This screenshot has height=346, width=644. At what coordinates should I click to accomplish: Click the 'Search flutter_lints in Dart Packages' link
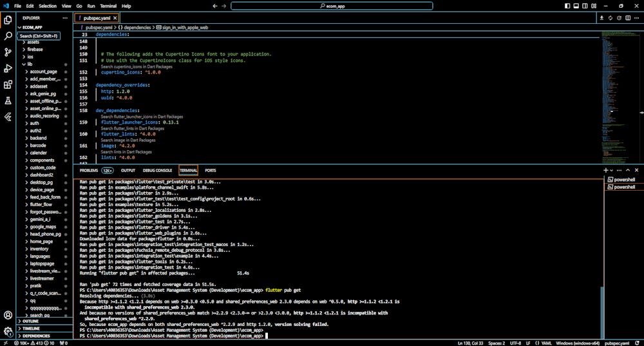pyautogui.click(x=132, y=129)
